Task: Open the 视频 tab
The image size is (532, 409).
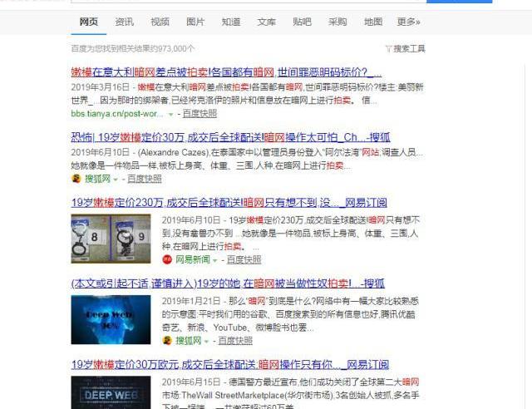Action: click(160, 22)
